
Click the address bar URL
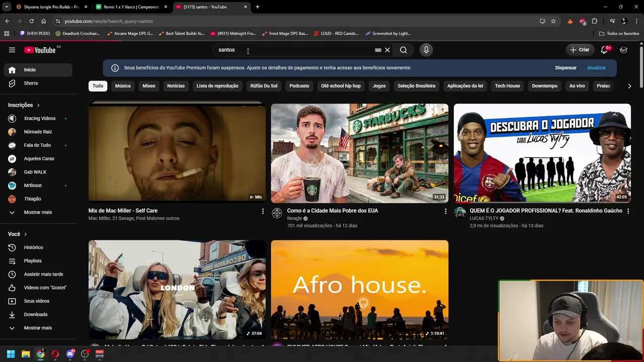pos(109,21)
